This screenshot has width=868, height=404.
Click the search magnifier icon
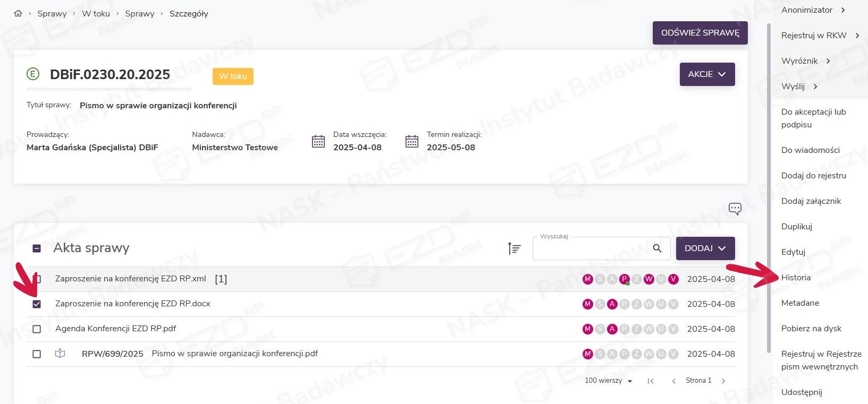(x=657, y=248)
